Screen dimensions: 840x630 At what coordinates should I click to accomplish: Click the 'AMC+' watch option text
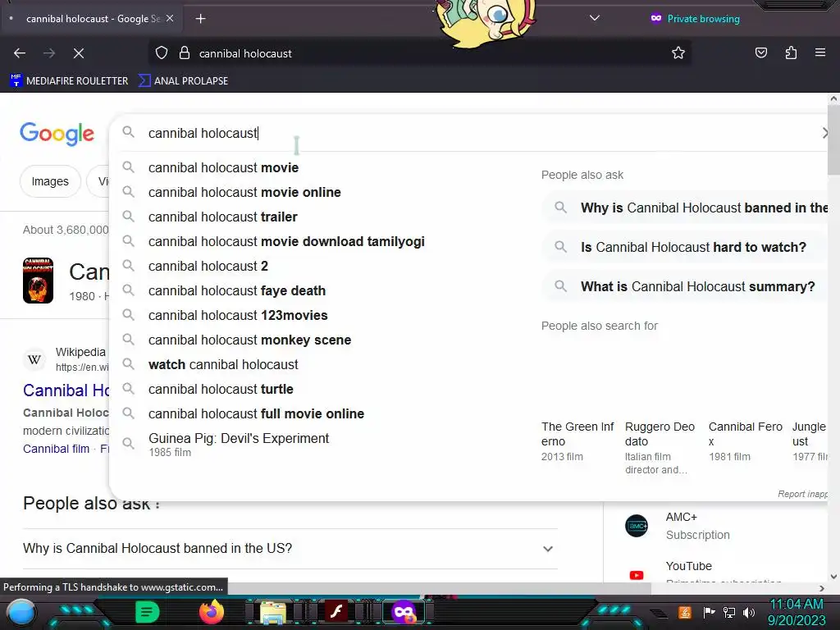(682, 517)
